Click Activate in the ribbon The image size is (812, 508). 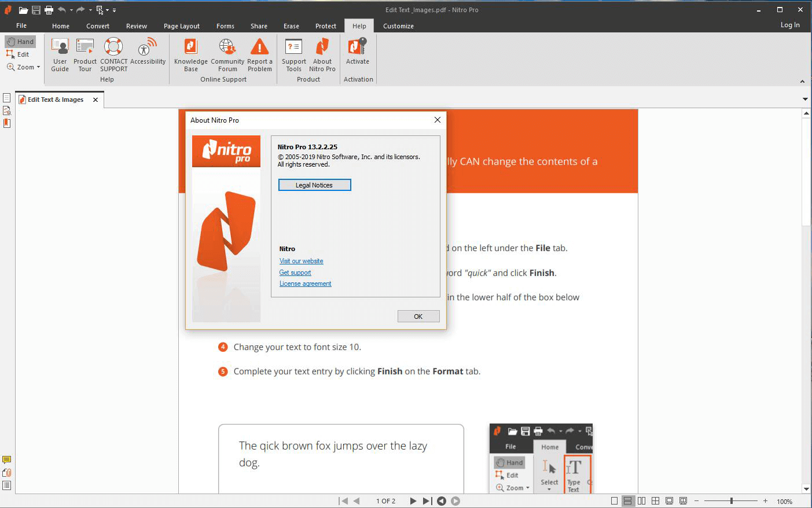(358, 51)
